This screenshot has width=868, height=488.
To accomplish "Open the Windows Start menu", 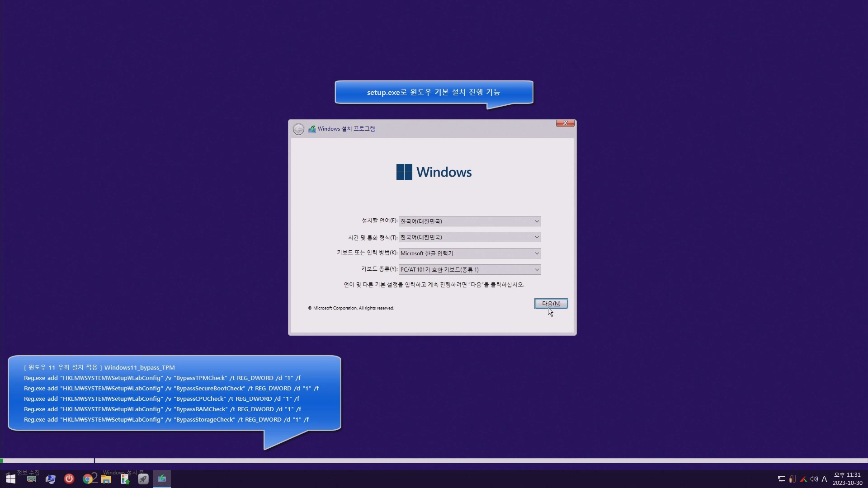I will 11,479.
